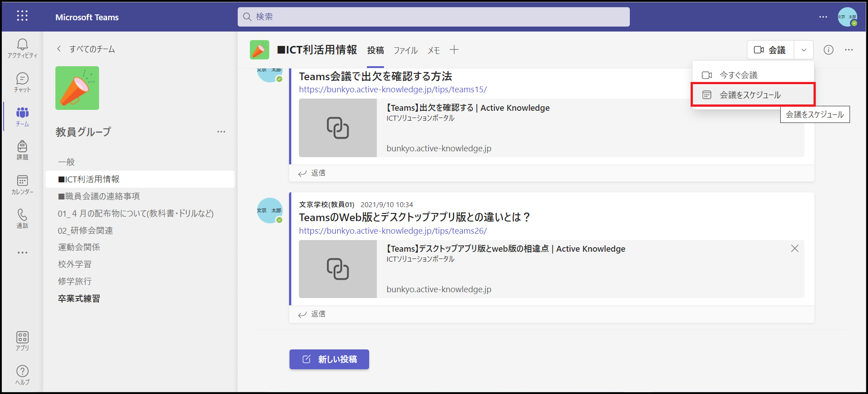Select the 運動会関係 channel
The width and height of the screenshot is (868, 394).
point(140,247)
